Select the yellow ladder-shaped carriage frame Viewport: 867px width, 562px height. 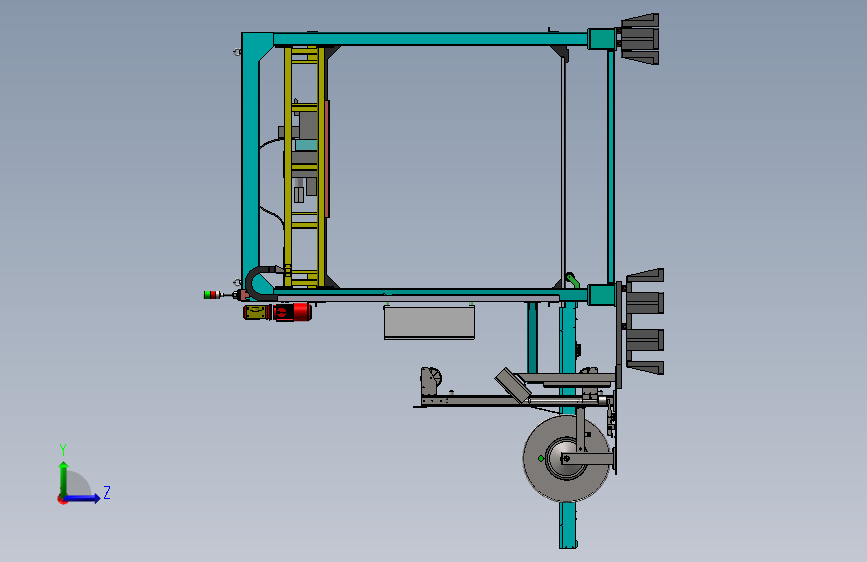tap(304, 167)
